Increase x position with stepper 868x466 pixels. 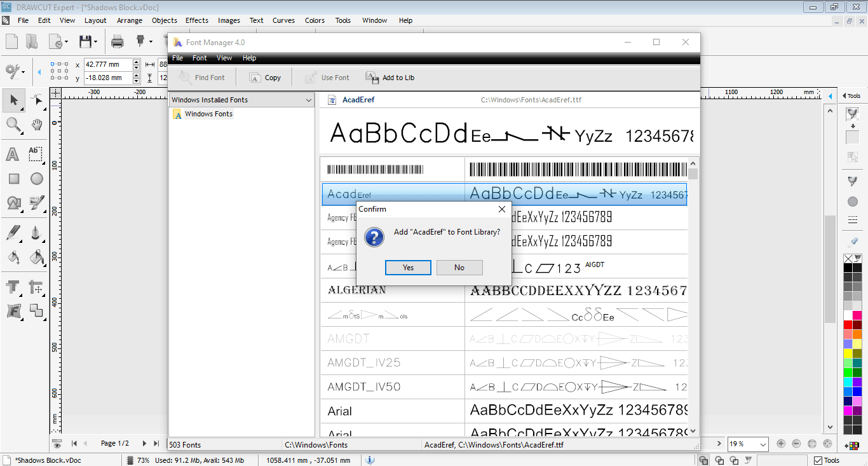(136, 62)
